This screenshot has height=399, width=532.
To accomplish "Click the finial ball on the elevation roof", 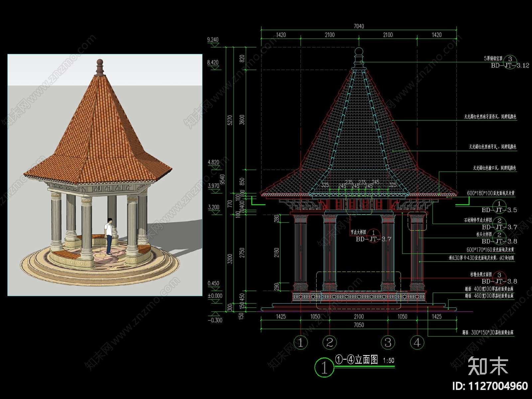I will (359, 52).
